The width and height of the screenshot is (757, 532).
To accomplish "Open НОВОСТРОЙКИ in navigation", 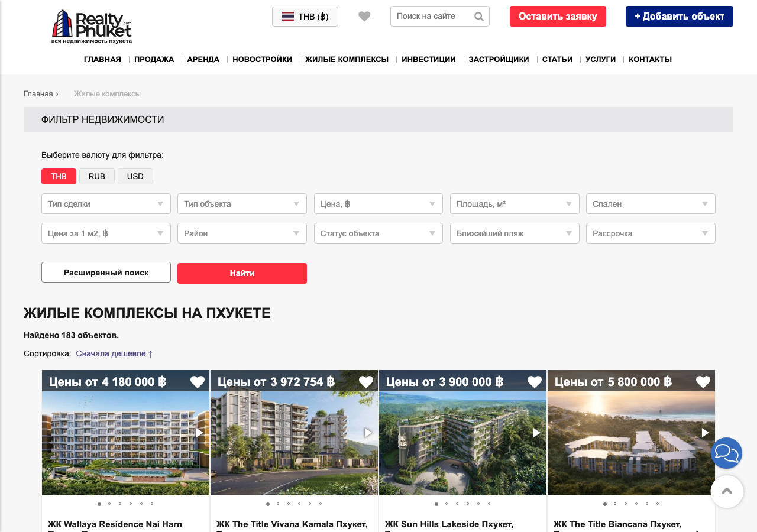I will [x=262, y=59].
